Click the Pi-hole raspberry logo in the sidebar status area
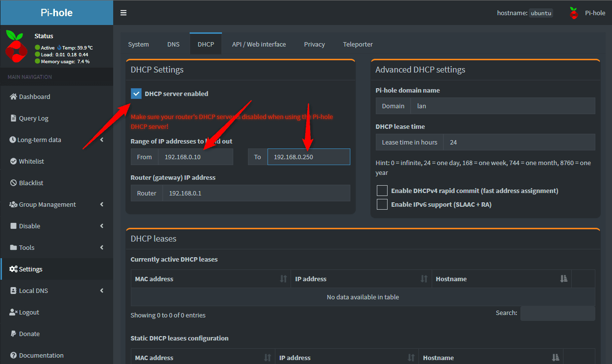Viewport: 612px width, 364px height. (x=15, y=48)
